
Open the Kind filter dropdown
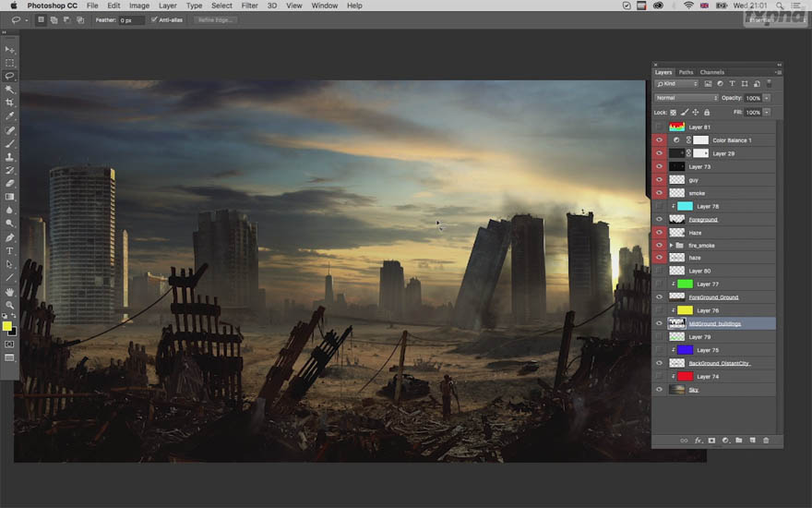(676, 83)
